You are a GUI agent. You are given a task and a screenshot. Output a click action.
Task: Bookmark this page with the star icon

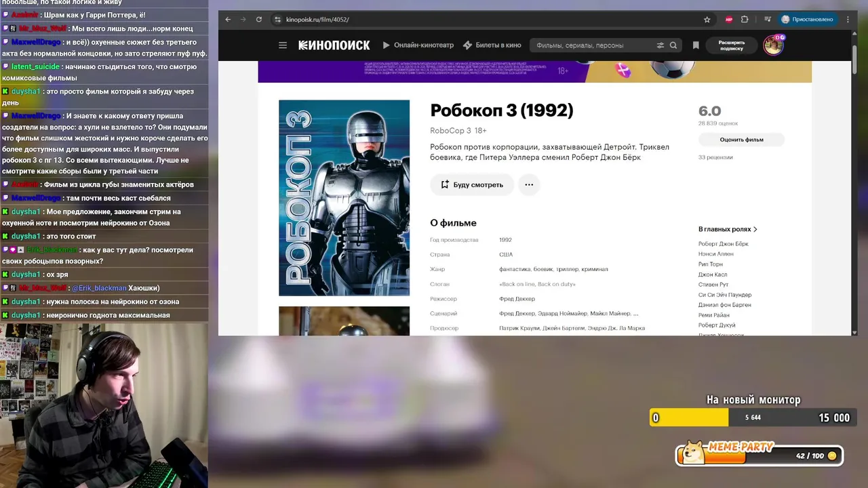[x=707, y=20]
